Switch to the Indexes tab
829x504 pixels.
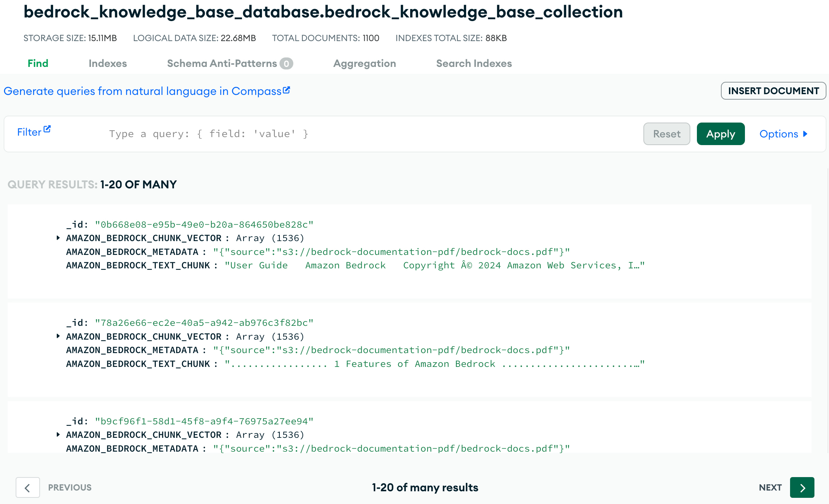coord(108,63)
